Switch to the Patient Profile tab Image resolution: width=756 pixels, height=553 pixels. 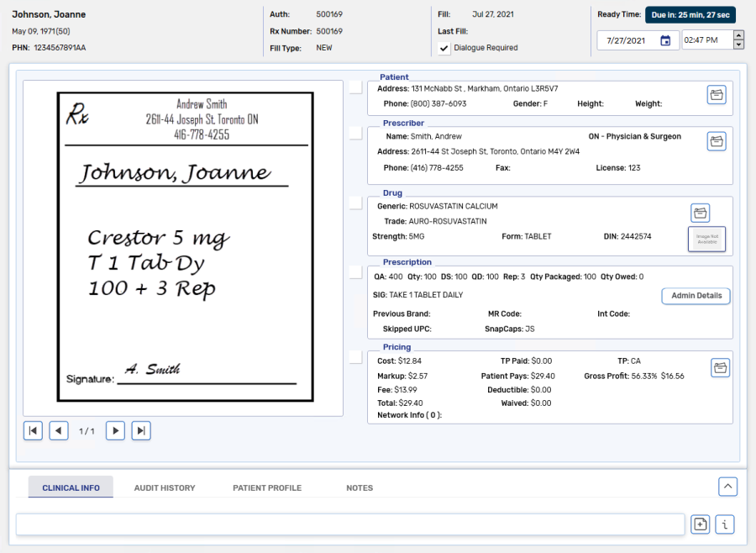coord(267,487)
